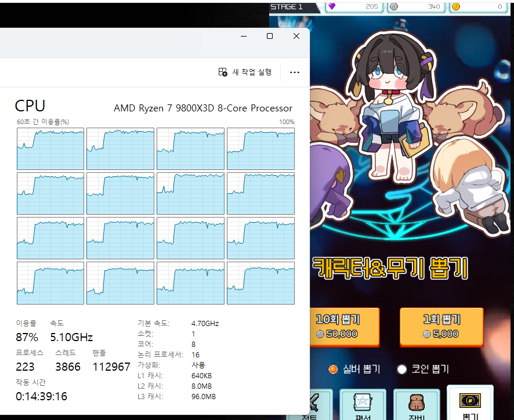Viewport: 514px width, 420px height.
Task: Open the formation tab with star scroll icon
Action: [x=363, y=404]
